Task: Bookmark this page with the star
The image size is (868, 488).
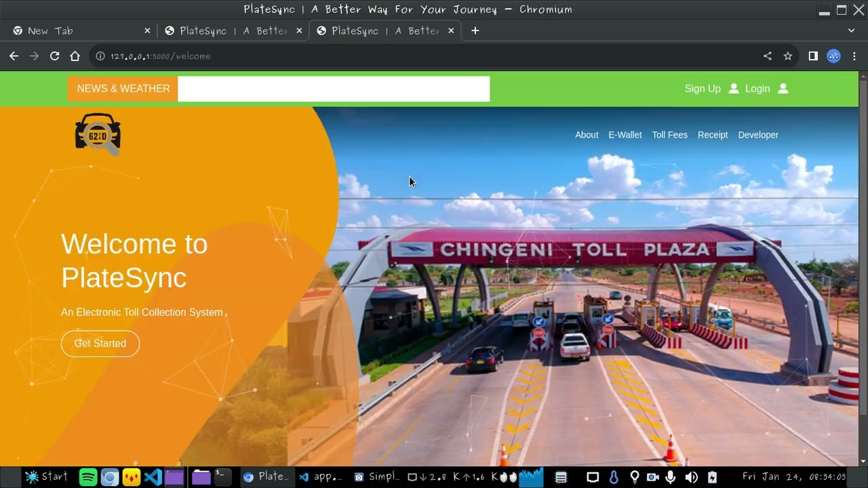Action: click(788, 56)
